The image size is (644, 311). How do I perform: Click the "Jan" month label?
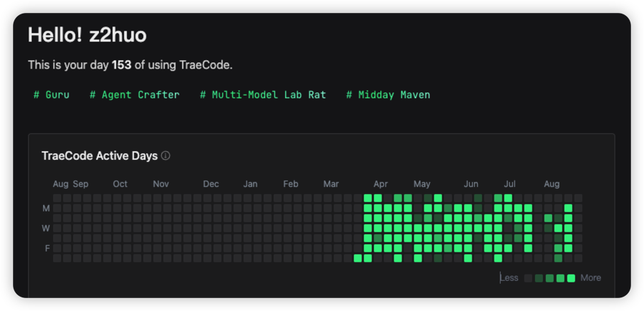[x=251, y=184]
